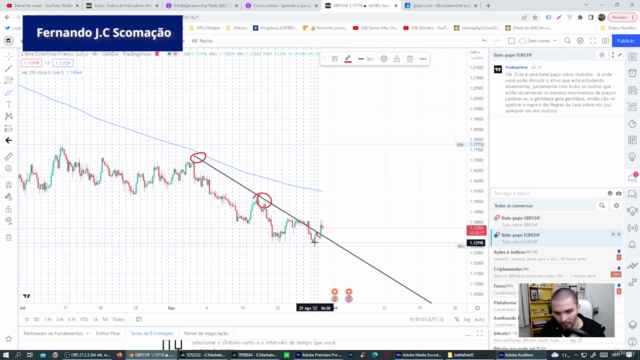Select the ruler measure tool
Screen dimensions: 640x360
[x=9, y=156]
